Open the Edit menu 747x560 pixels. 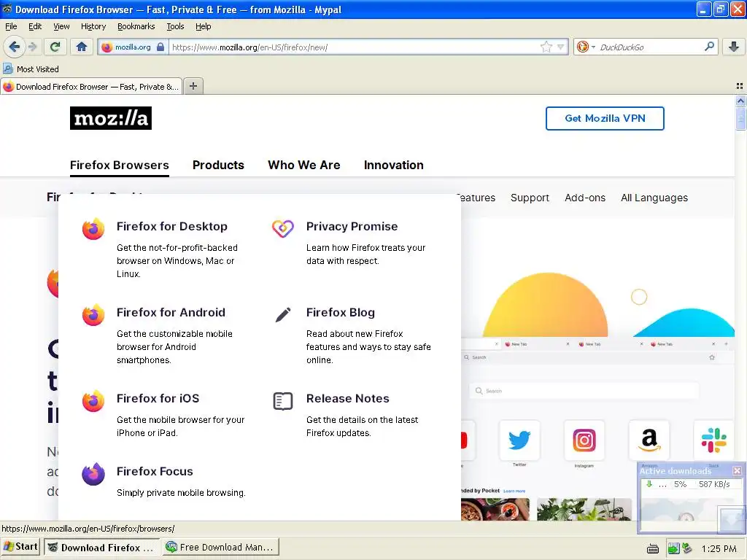(x=35, y=26)
